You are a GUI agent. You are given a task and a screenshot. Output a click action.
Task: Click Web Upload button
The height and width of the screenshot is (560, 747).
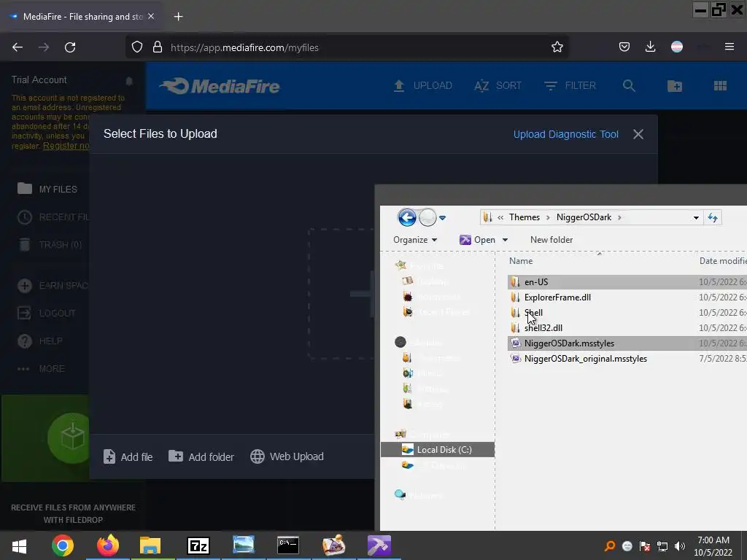point(287,456)
